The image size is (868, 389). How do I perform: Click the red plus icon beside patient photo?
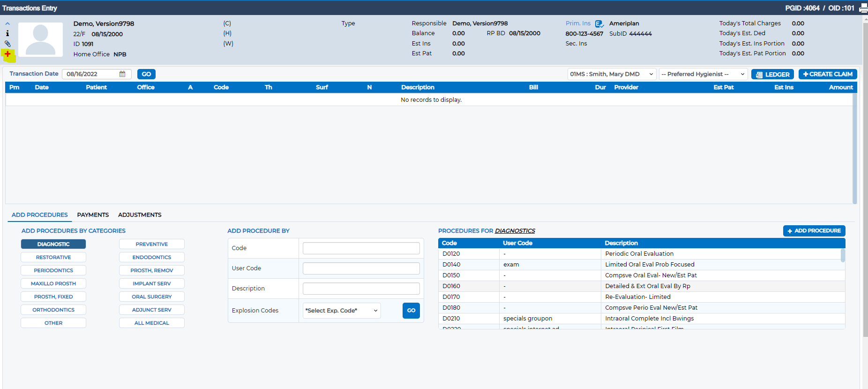[7, 54]
